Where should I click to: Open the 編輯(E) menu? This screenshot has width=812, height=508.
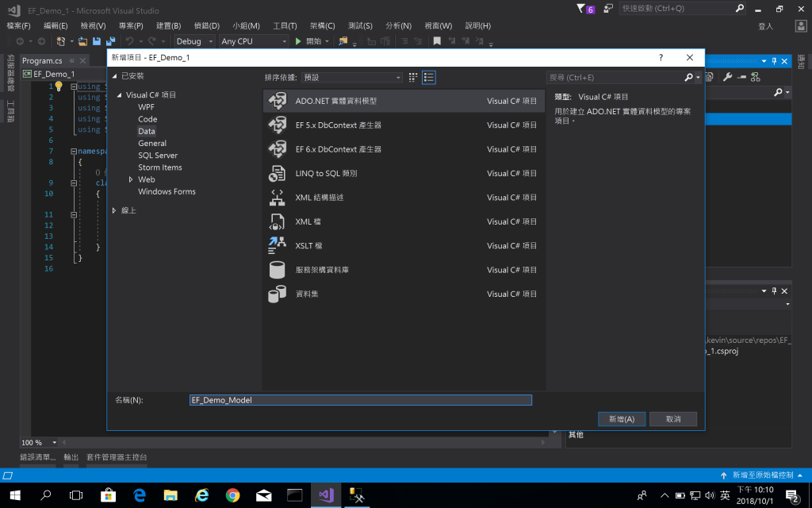56,25
